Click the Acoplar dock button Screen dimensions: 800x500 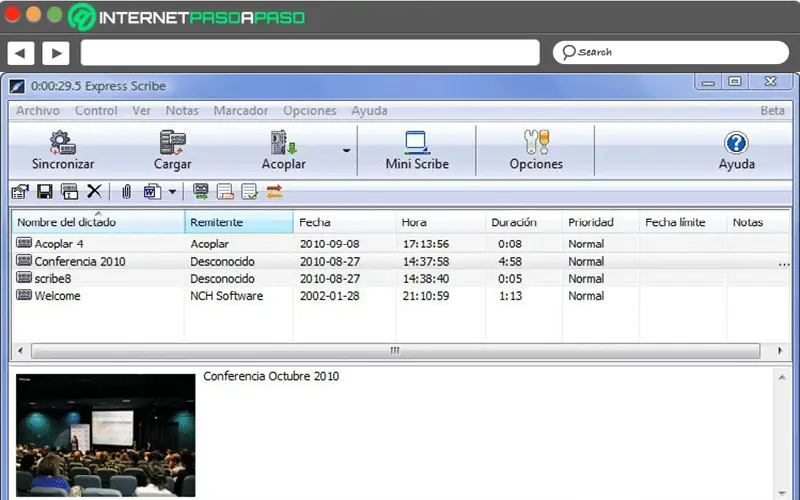point(283,151)
